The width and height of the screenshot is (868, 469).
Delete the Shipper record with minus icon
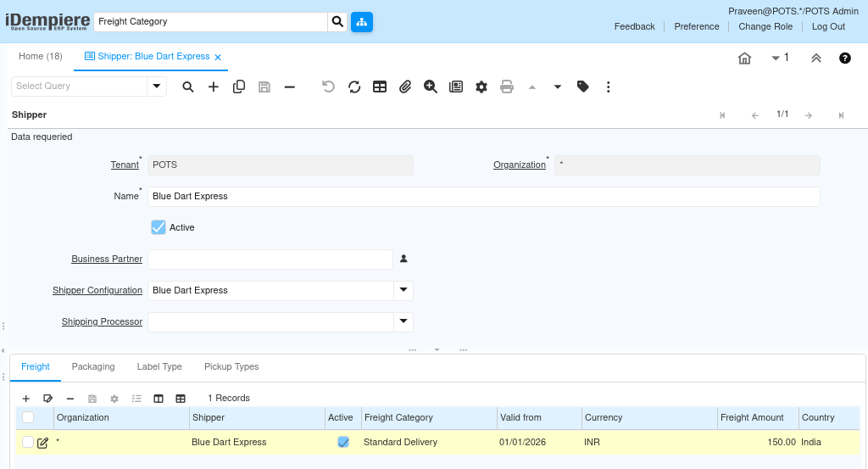(x=290, y=87)
